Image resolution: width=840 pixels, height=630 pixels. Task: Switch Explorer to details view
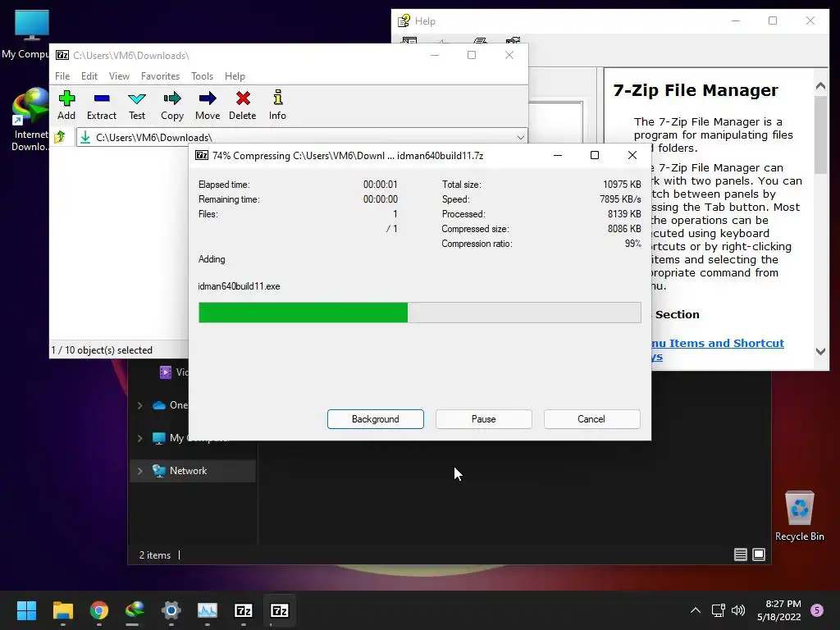[x=741, y=555]
